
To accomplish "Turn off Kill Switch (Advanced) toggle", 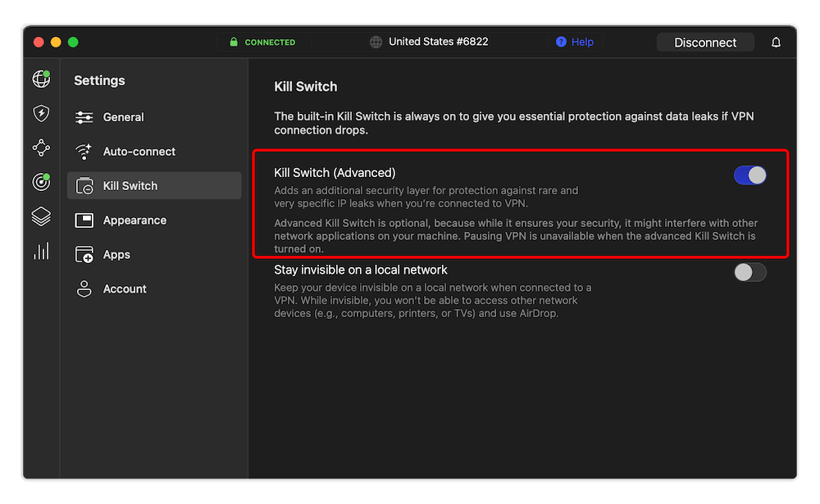I will [750, 175].
